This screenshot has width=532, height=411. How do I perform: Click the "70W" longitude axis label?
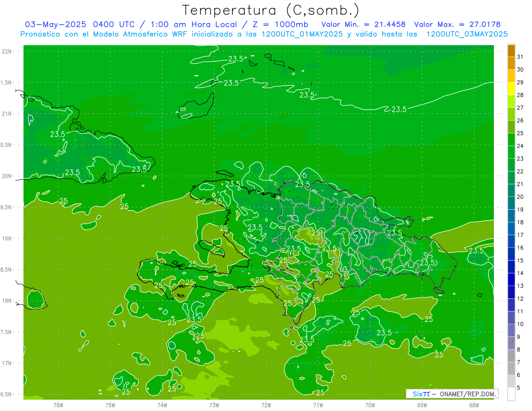370,405
